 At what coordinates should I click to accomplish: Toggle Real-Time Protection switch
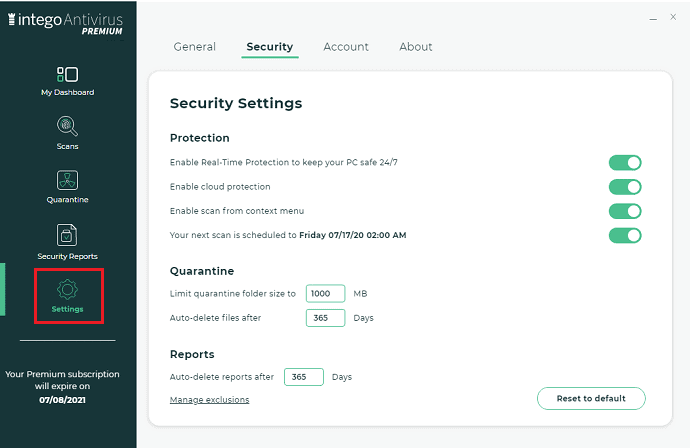point(625,163)
